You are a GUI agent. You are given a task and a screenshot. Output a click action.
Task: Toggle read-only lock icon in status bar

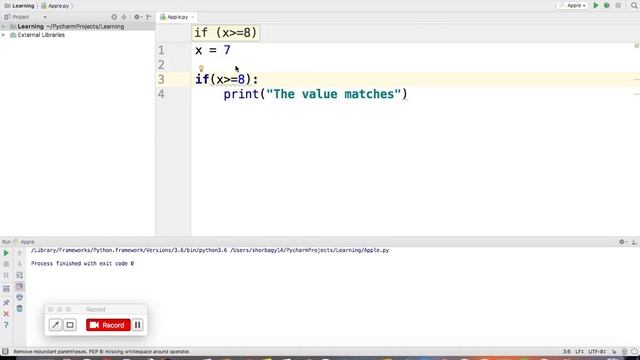point(614,351)
